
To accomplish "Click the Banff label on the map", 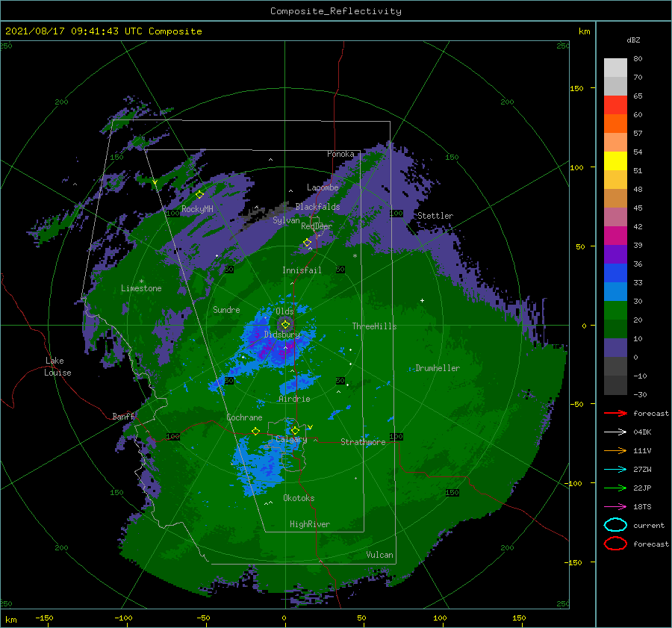I will coord(123,416).
